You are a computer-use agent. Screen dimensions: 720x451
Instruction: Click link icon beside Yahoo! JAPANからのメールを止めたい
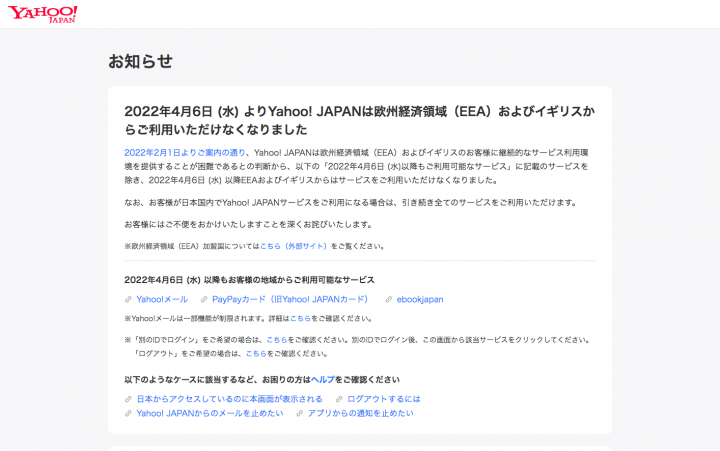[127, 412]
